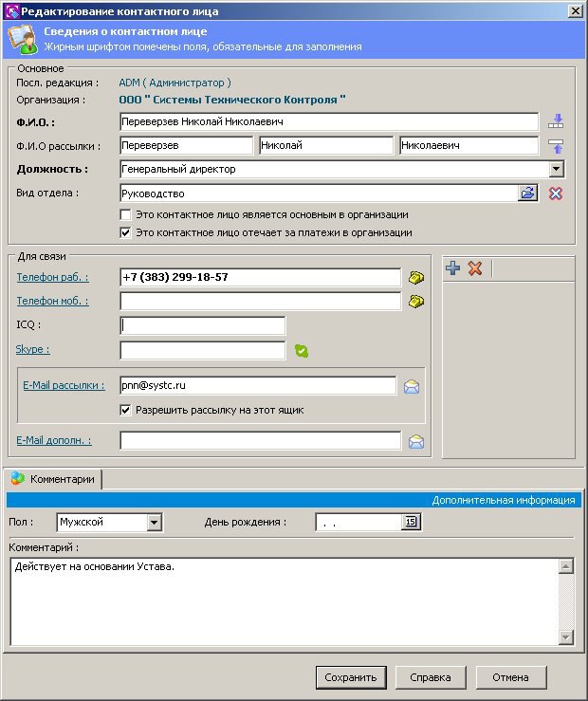Viewport: 588px width, 701px height.
Task: Expand the Должность dropdown list
Action: click(x=557, y=170)
